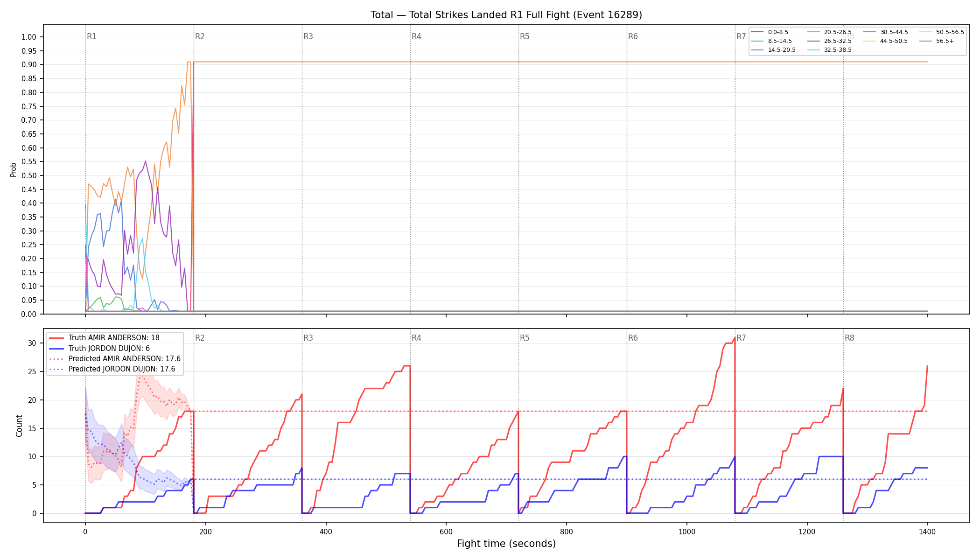Click the 200 tick on time axis
This screenshot has height=560, width=980.
205,532
